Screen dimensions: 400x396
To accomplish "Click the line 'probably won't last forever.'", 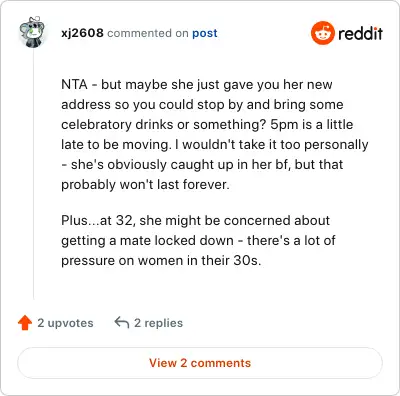I will coord(145,184).
